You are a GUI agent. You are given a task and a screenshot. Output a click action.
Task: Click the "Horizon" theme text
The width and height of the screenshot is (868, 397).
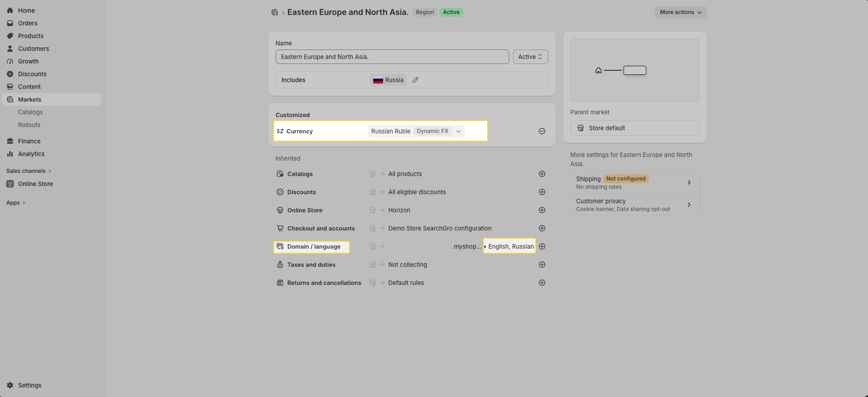click(x=399, y=210)
